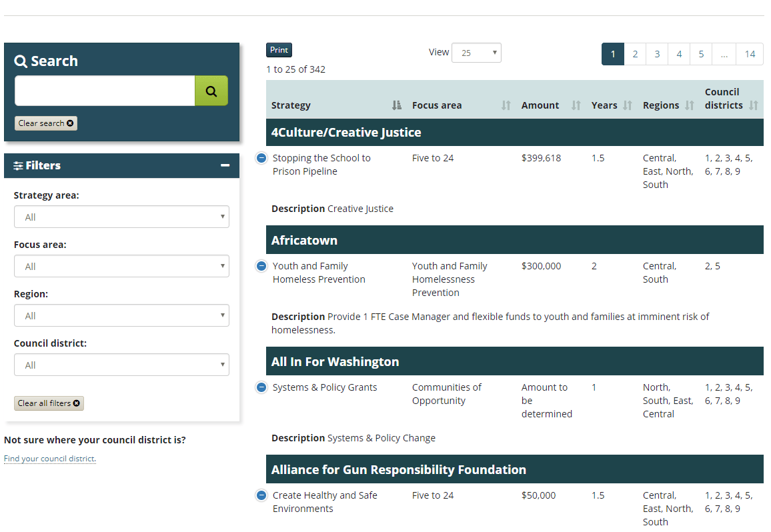The image size is (771, 532).
Task: Open the View rows-per-page dropdown
Action: click(476, 53)
